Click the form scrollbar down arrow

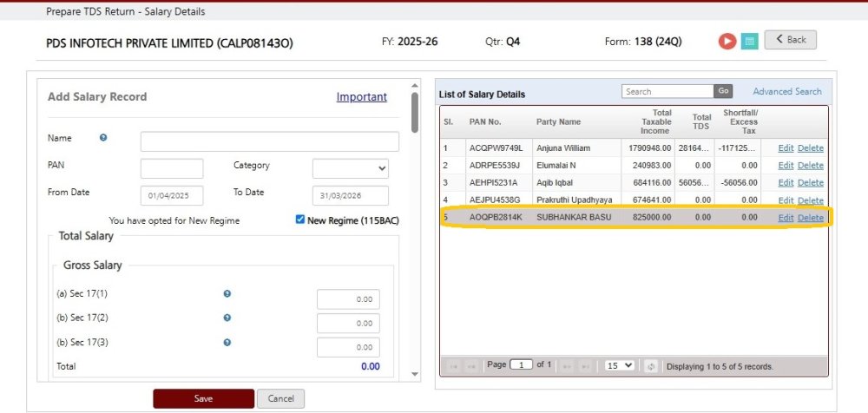(x=415, y=374)
